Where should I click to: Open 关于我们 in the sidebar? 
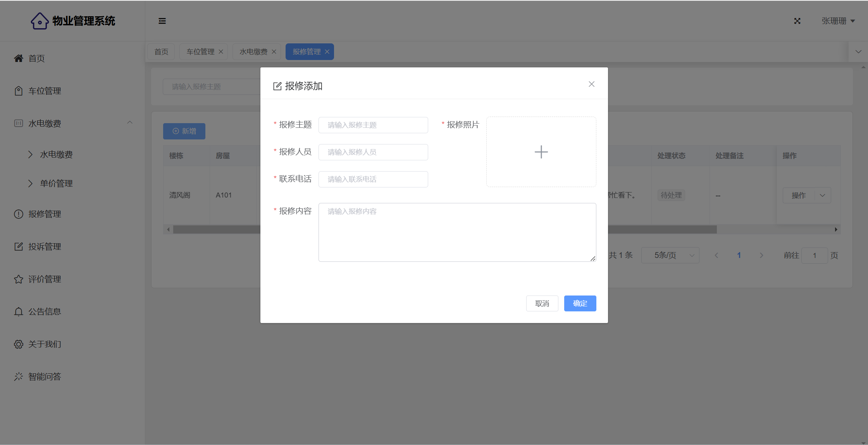click(x=45, y=344)
